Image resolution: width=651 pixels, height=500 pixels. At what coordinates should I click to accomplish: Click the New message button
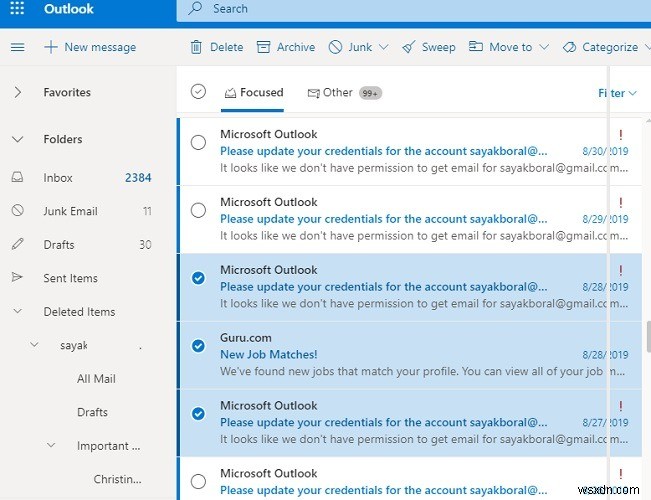(90, 47)
